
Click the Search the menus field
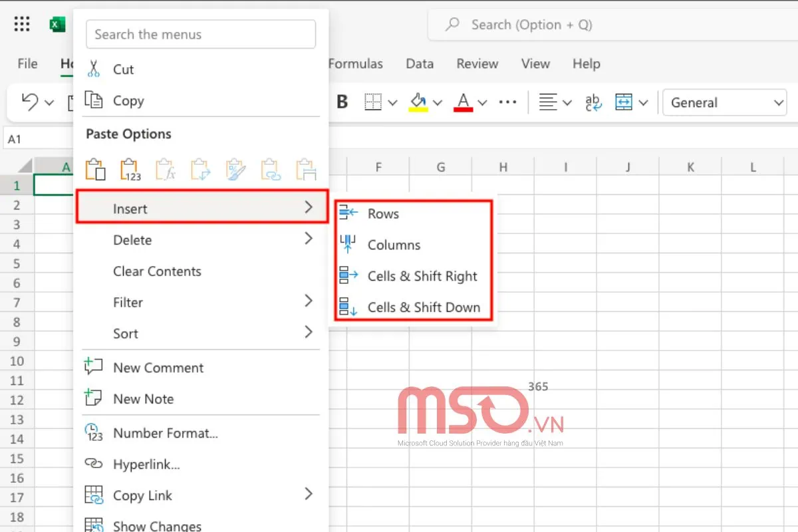tap(201, 35)
